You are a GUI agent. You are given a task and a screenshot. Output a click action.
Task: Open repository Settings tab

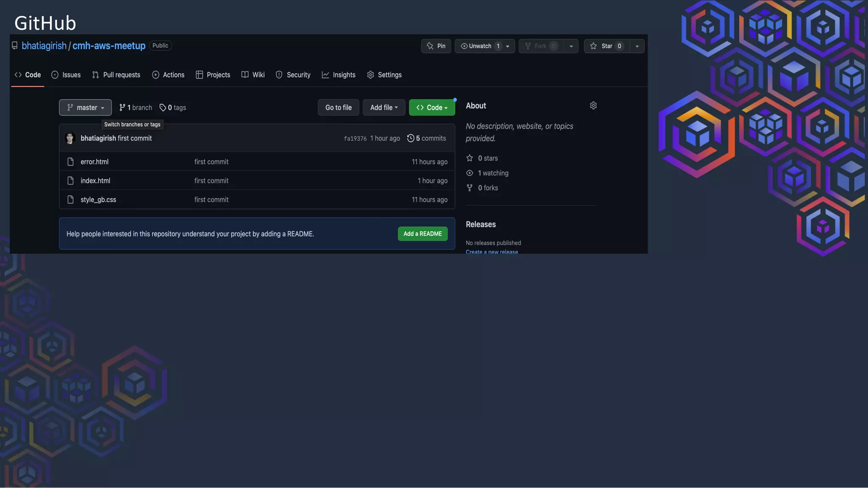[384, 75]
